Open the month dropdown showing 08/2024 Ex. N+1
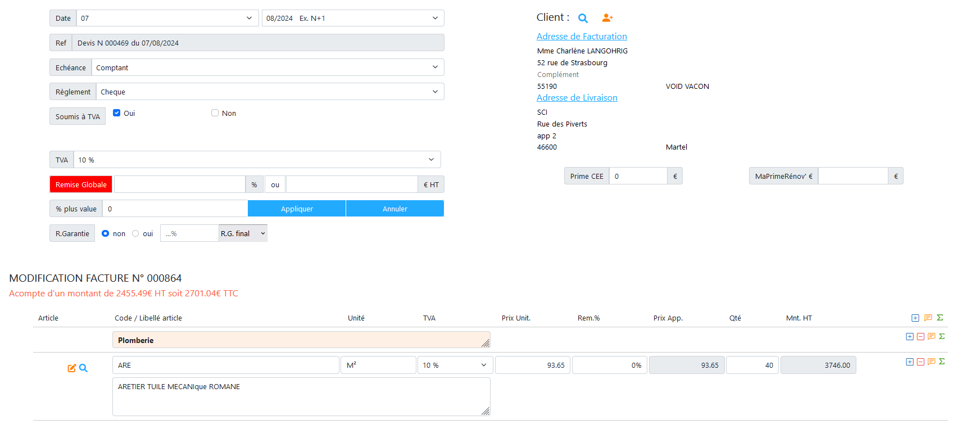This screenshot has width=980, height=424. (353, 18)
